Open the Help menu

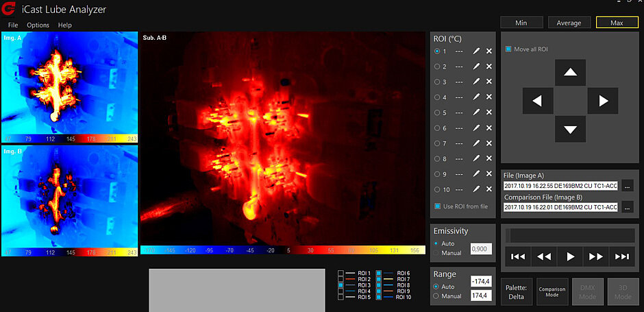click(65, 25)
